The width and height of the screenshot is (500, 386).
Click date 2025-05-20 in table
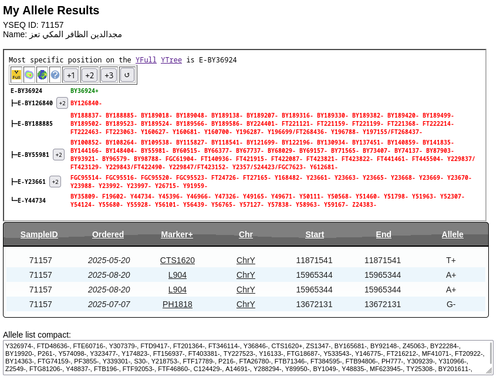click(x=109, y=260)
